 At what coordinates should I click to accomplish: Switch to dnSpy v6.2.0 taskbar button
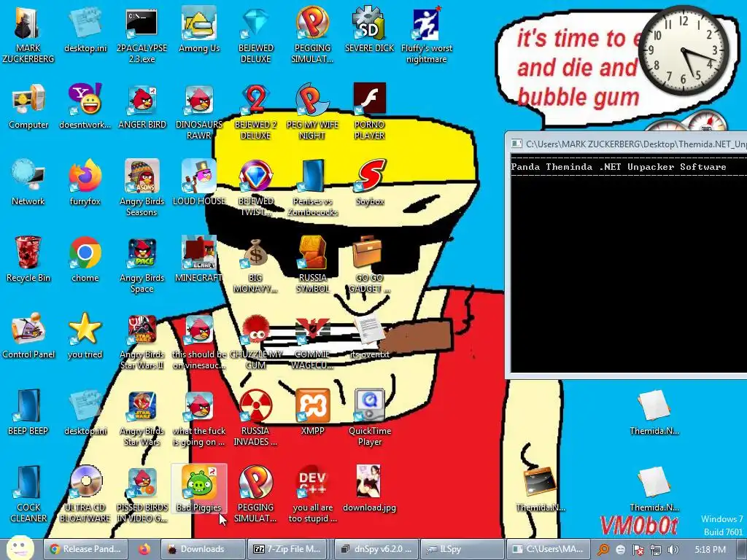coord(376,549)
